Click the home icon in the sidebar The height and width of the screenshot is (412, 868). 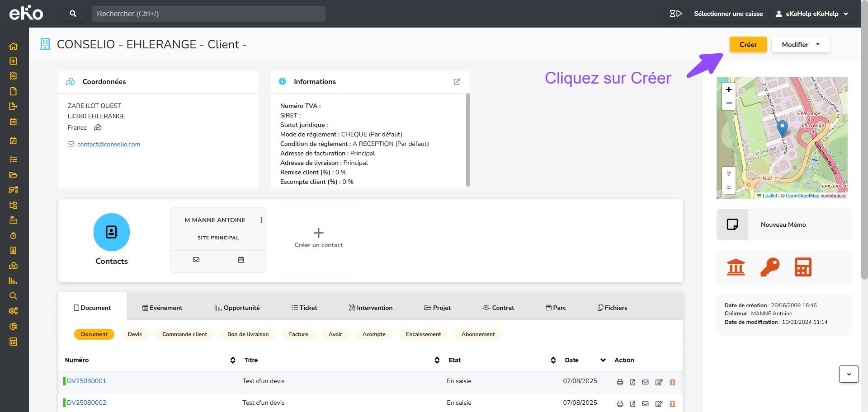coord(13,46)
